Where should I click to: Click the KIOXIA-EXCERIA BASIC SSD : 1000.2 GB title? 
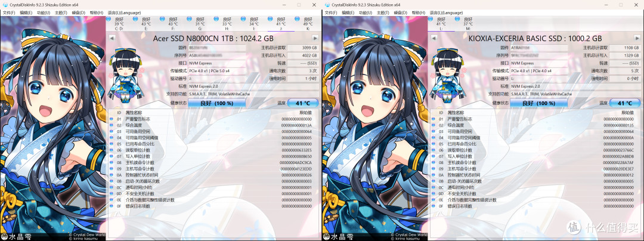click(x=535, y=39)
